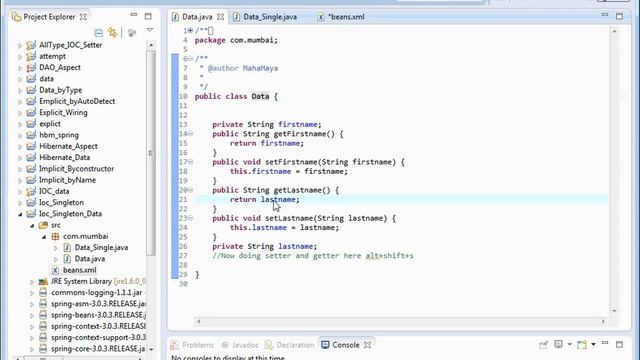640x360 pixels.
Task: Click class name Data in editor
Action: (260, 96)
